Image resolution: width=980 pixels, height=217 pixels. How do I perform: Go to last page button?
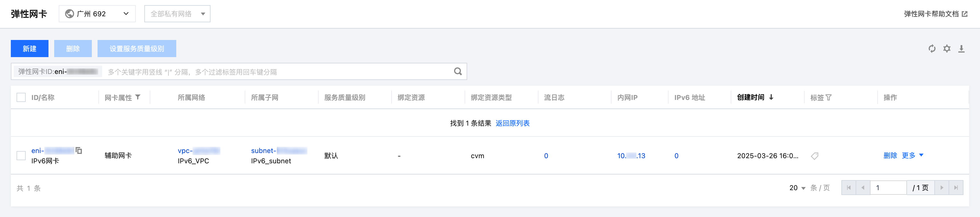[956, 188]
